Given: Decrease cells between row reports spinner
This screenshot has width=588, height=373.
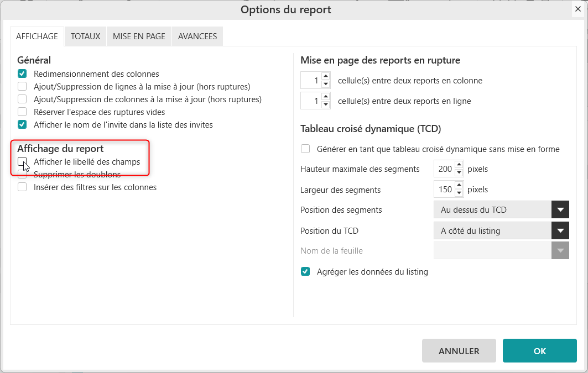Looking at the screenshot, I should click(x=325, y=105).
